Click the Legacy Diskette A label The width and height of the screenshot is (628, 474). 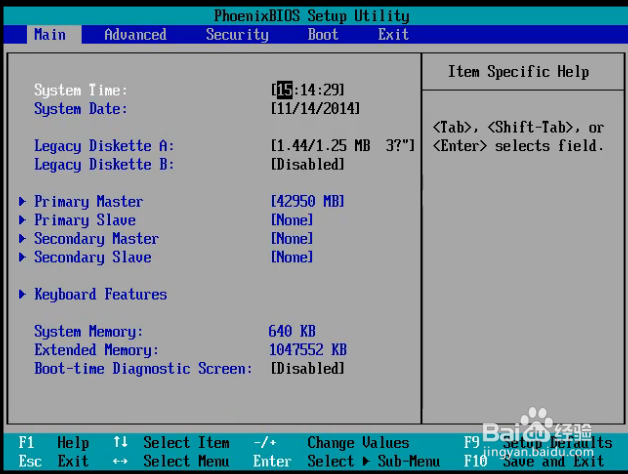coord(104,146)
